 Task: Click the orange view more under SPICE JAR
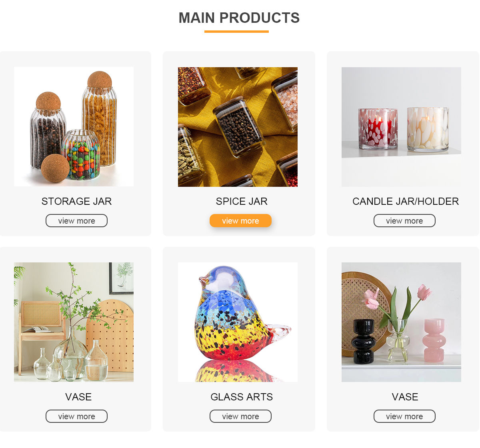coord(240,221)
